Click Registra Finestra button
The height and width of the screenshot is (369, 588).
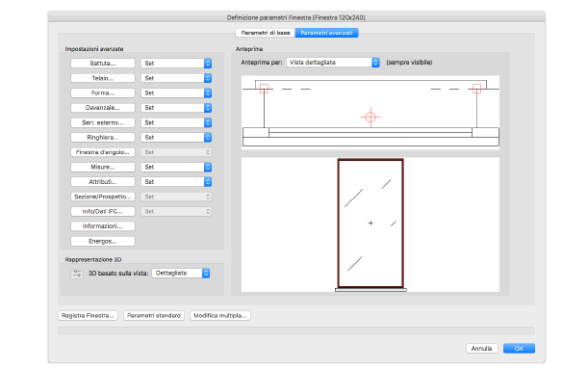pyautogui.click(x=88, y=315)
